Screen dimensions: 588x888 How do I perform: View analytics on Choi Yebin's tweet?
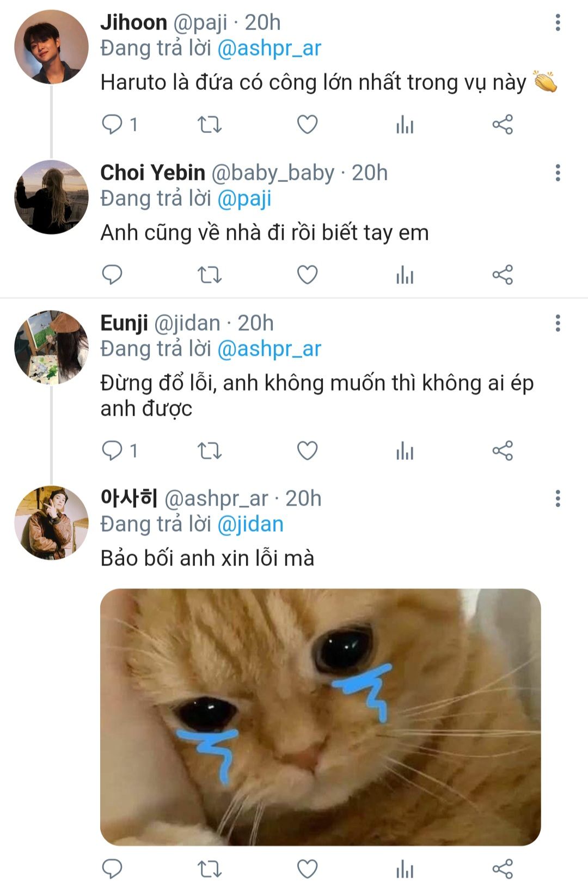(405, 275)
